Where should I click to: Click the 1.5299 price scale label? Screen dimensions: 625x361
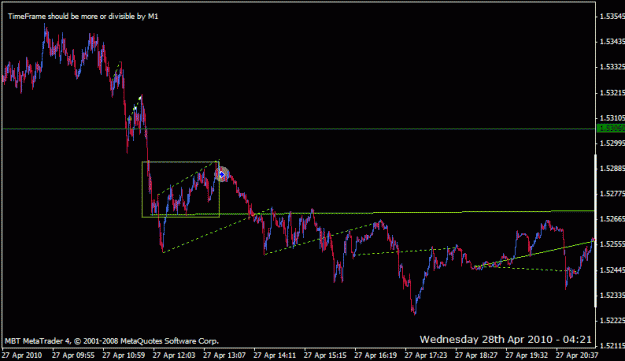pos(612,143)
